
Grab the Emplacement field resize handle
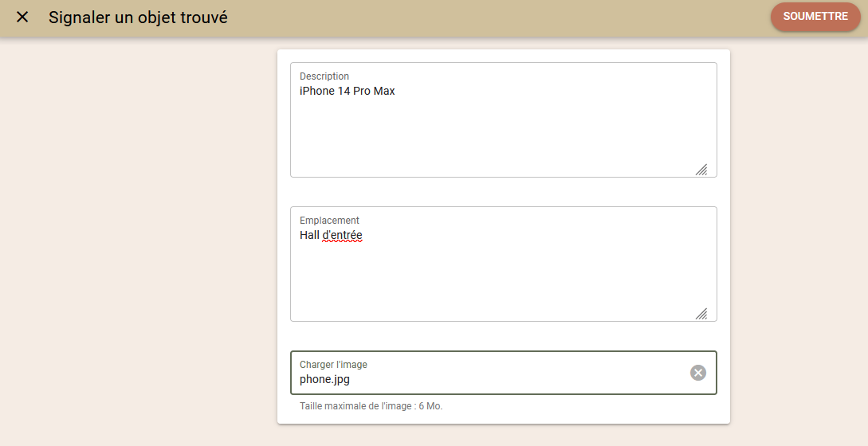701,314
